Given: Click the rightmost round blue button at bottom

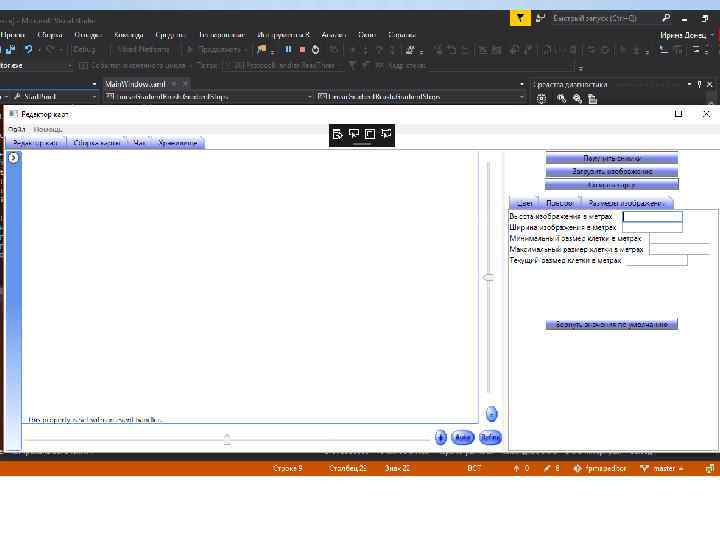Looking at the screenshot, I should [490, 437].
